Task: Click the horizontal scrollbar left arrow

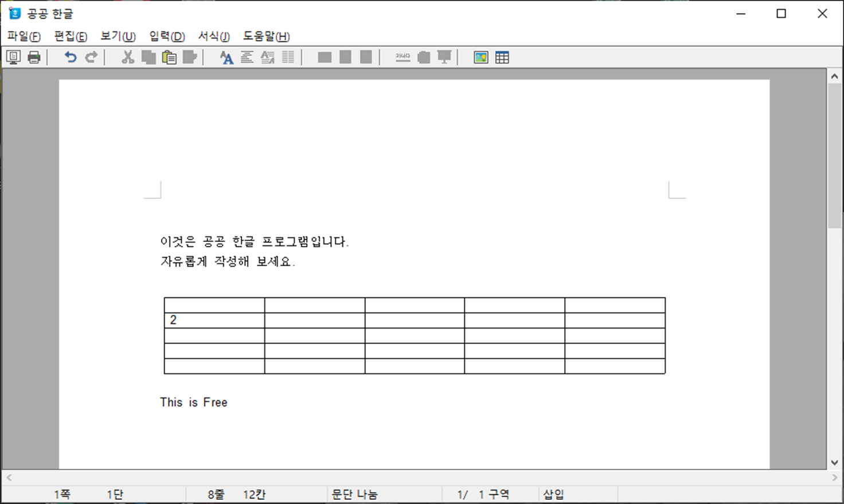Action: pyautogui.click(x=9, y=477)
